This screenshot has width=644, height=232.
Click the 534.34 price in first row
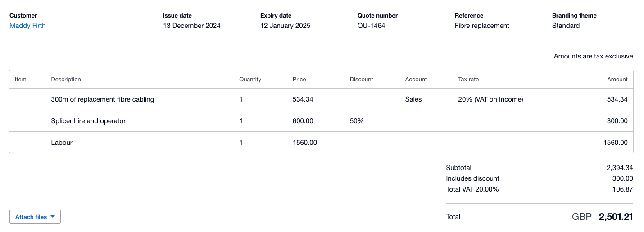point(303,99)
